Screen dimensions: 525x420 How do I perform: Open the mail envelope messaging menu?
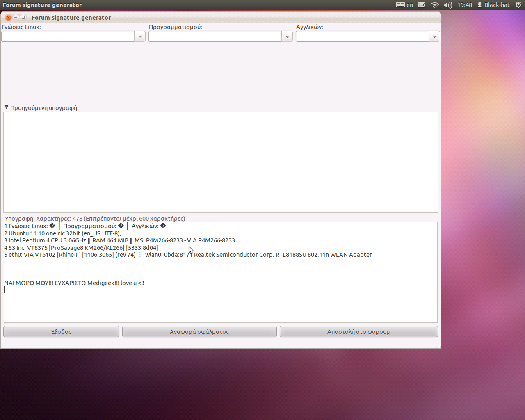point(422,5)
